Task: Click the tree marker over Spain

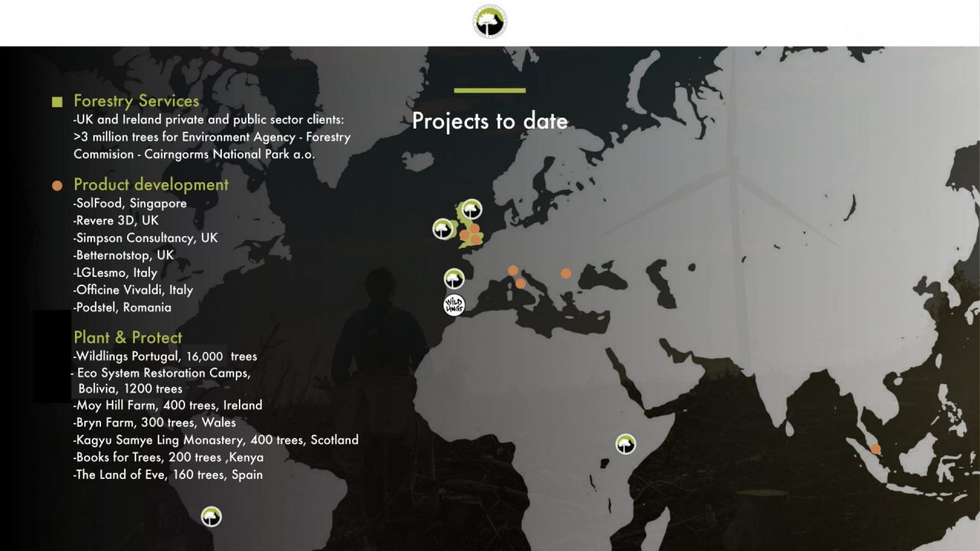Action: (x=454, y=279)
